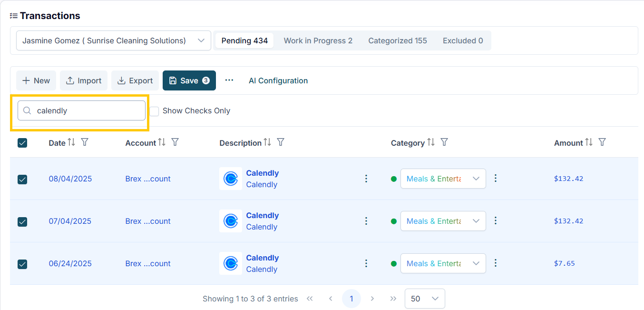
Task: Sort by Category column arrows
Action: [431, 142]
